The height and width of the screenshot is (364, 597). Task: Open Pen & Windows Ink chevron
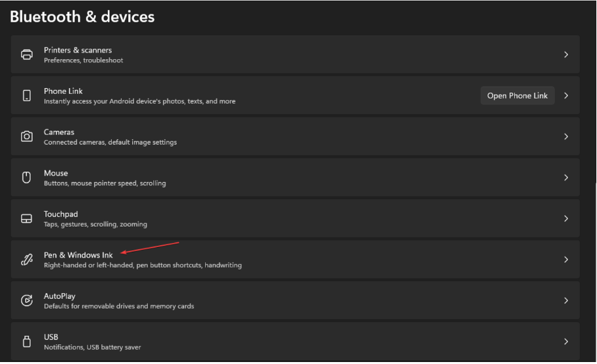pos(566,260)
